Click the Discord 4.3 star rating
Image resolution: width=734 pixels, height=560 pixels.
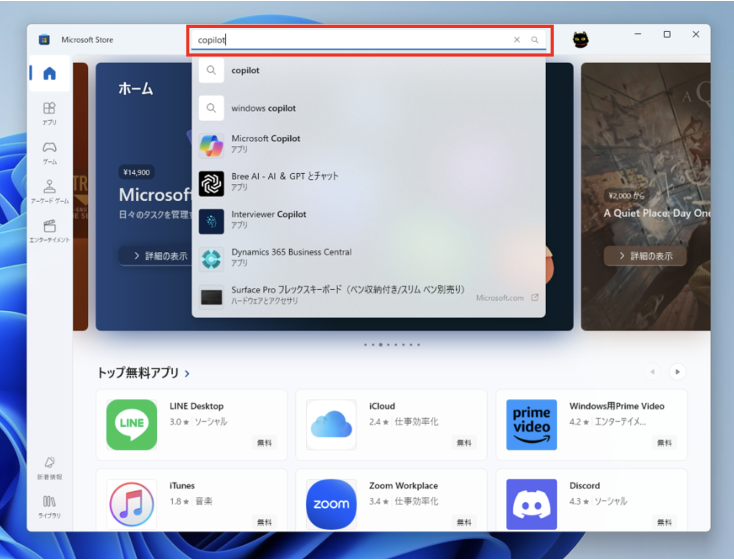[579, 501]
